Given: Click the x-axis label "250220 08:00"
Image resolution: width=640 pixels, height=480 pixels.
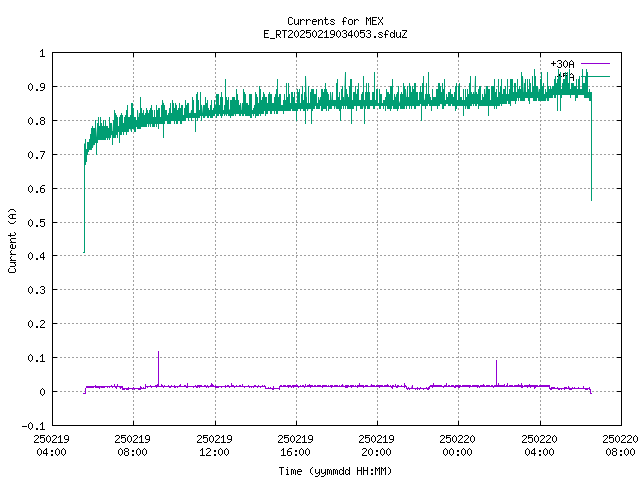Looking at the screenshot, I should pos(620,445).
